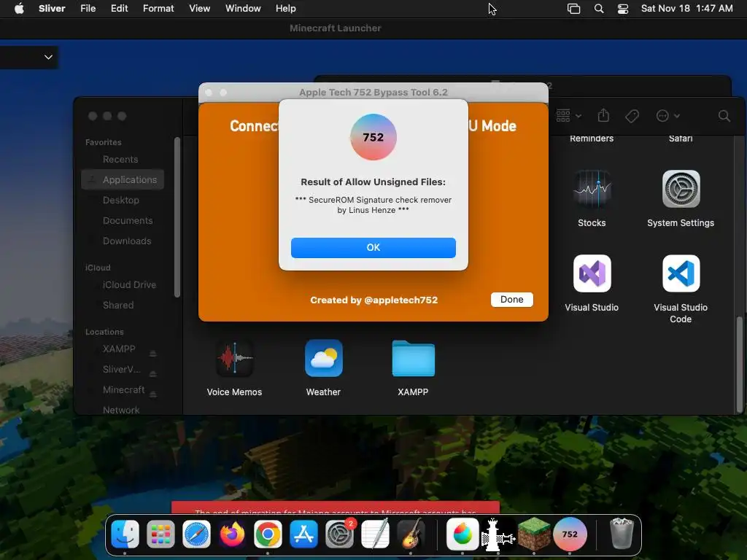
Task: Open Launchpad from the Dock
Action: point(160,534)
